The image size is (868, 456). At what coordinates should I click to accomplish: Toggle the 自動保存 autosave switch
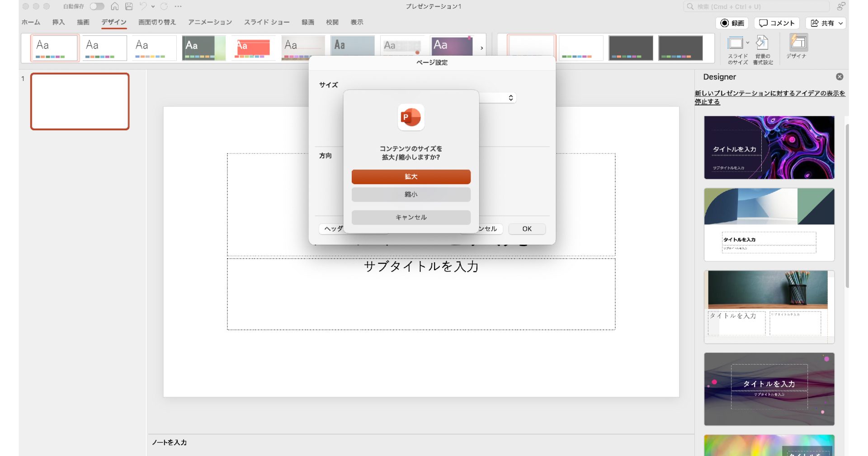(97, 6)
